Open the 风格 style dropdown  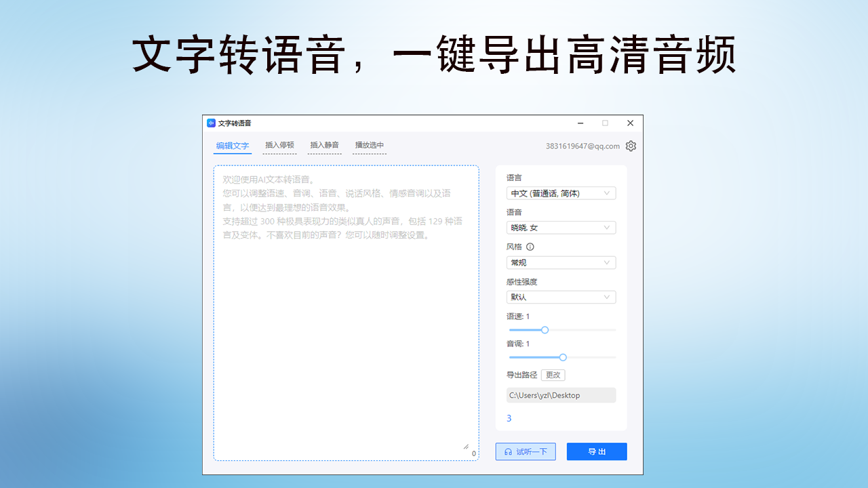pyautogui.click(x=561, y=262)
